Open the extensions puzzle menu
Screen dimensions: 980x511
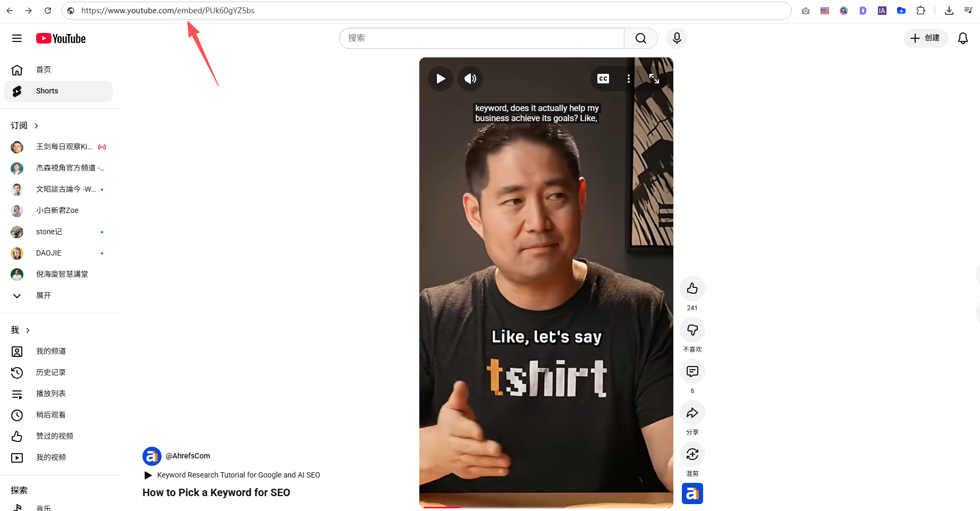[920, 11]
